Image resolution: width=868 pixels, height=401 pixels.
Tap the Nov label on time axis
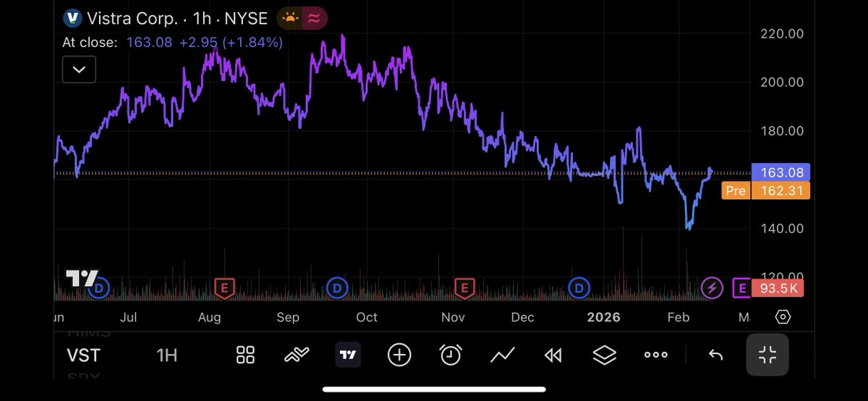tap(454, 317)
